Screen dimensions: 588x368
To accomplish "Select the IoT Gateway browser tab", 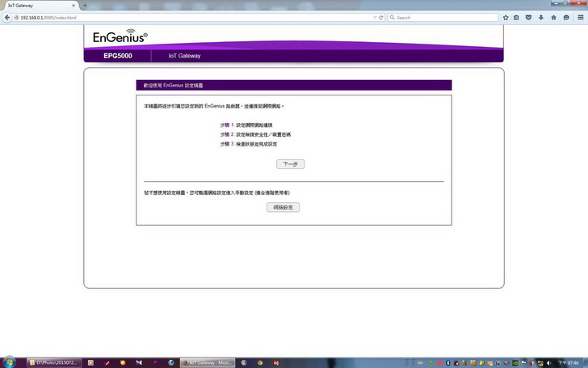I will pyautogui.click(x=36, y=5).
